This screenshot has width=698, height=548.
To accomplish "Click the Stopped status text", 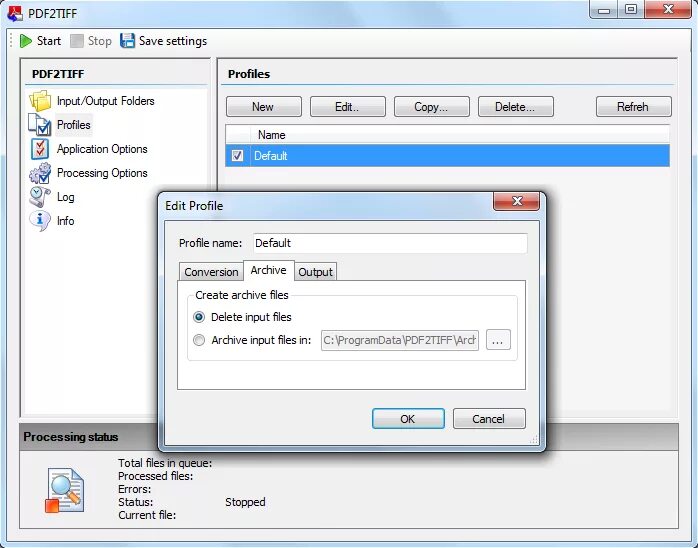I will pos(245,502).
